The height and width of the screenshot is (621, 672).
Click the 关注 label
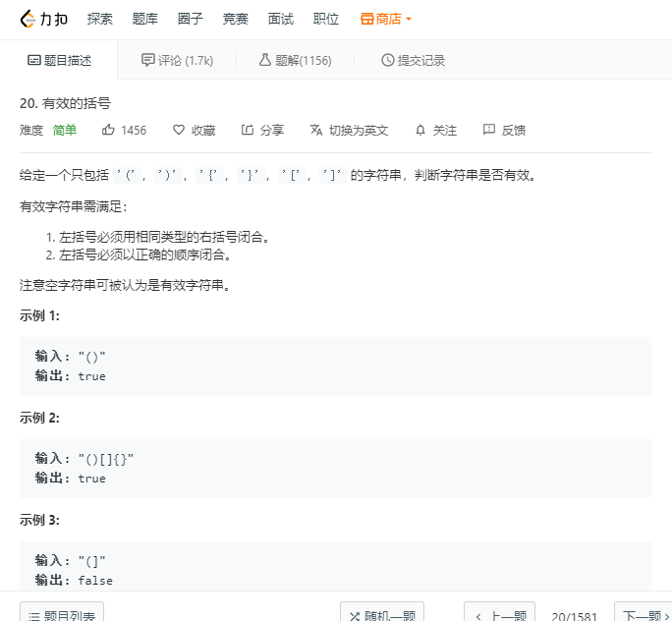pos(444,131)
